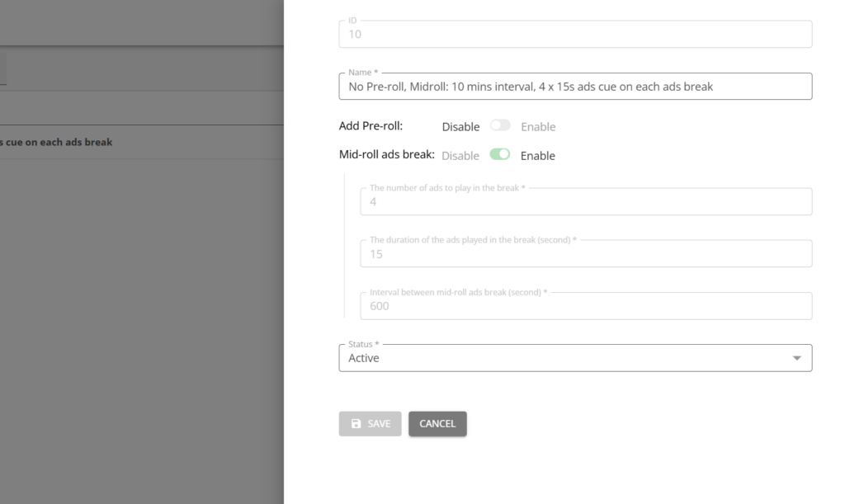Viewport: 845px width, 504px height.
Task: Click the number of ads field
Action: pos(585,202)
